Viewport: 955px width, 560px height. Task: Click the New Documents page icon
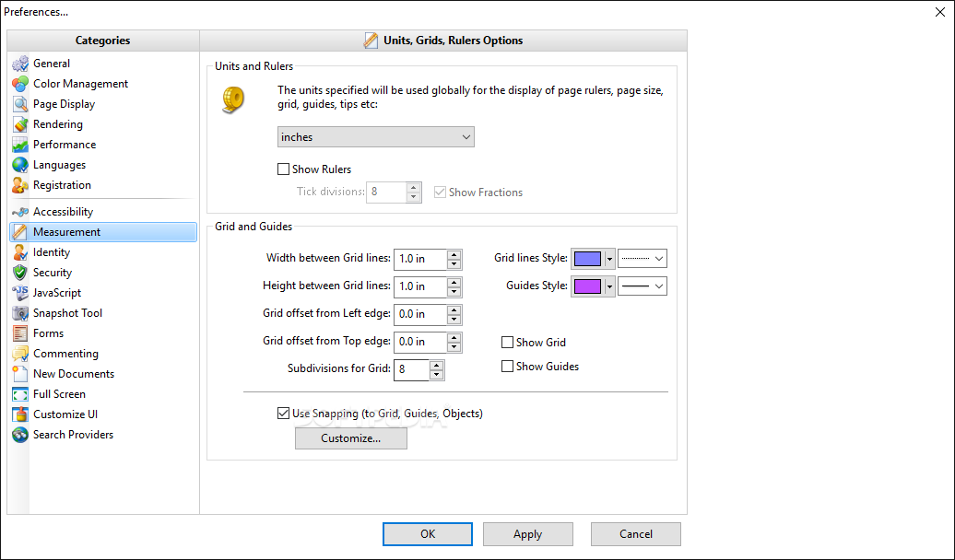point(20,374)
